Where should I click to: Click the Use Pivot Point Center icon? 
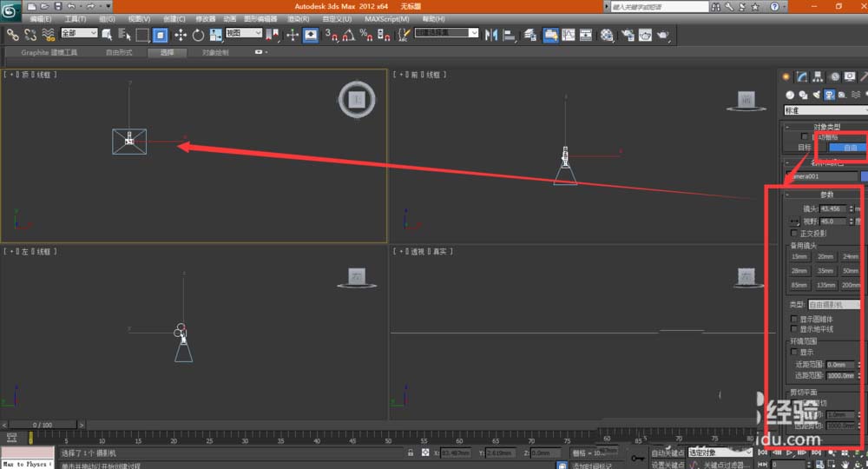(x=273, y=35)
